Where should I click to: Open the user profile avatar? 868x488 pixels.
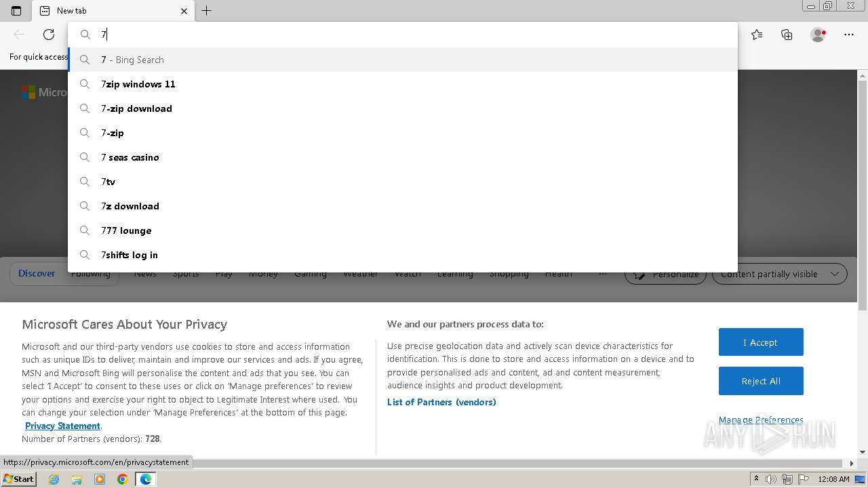coord(818,35)
